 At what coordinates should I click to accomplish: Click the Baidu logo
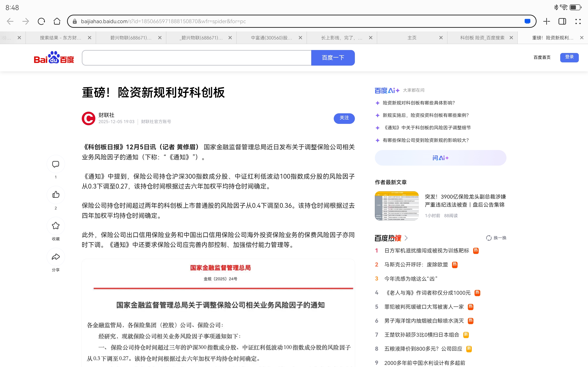(54, 58)
